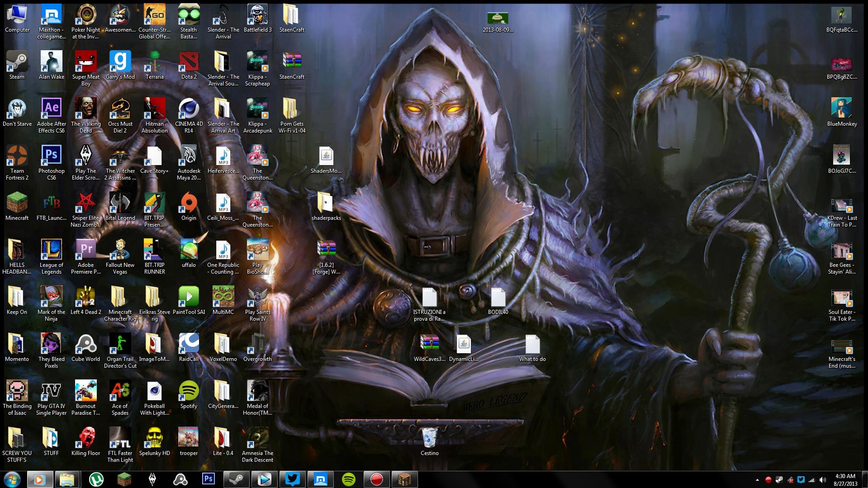Launch Counter-Strike Global Offensive
Viewport: 868px width, 488px height.
coord(154,22)
